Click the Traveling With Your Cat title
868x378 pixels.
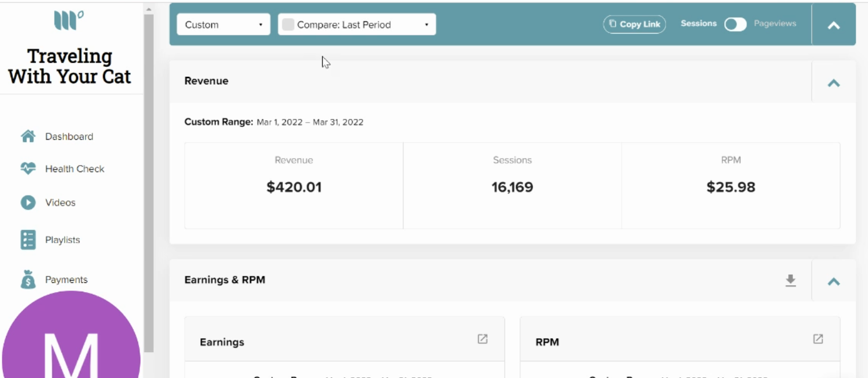point(70,66)
